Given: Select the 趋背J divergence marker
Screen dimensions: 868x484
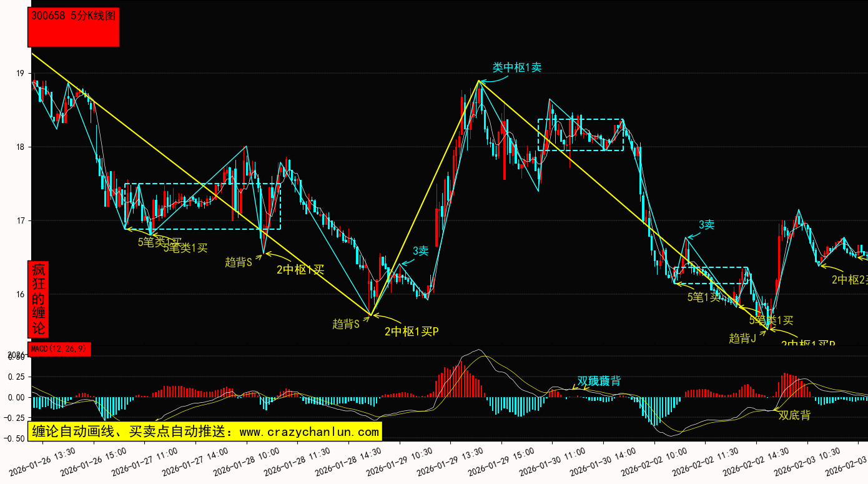Looking at the screenshot, I should click(742, 338).
